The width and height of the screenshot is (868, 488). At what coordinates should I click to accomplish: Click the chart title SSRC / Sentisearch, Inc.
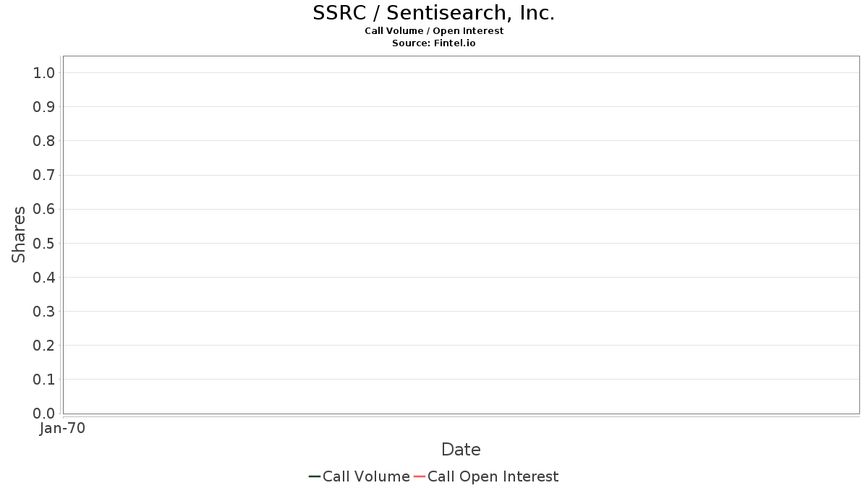coord(434,13)
